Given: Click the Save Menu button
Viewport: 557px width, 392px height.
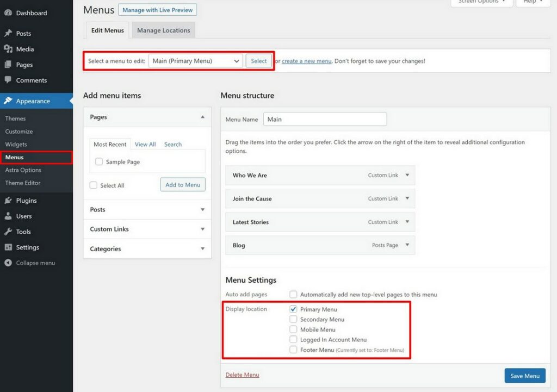Looking at the screenshot, I should tap(525, 376).
